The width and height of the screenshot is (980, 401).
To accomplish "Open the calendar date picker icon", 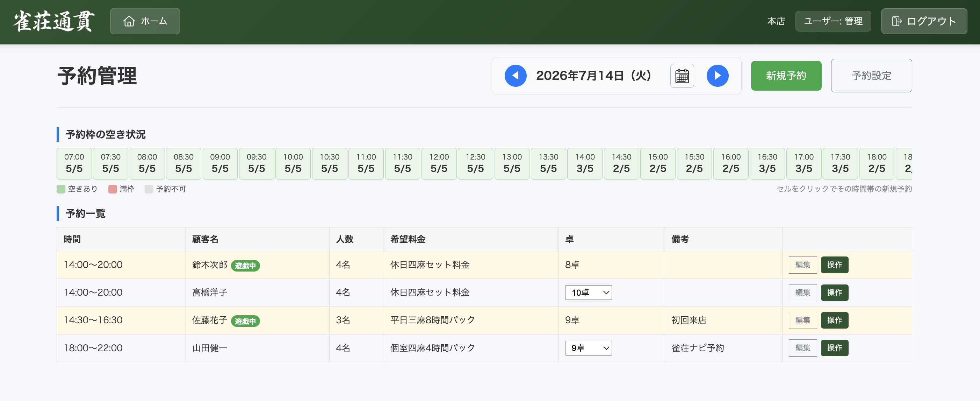I will [682, 76].
